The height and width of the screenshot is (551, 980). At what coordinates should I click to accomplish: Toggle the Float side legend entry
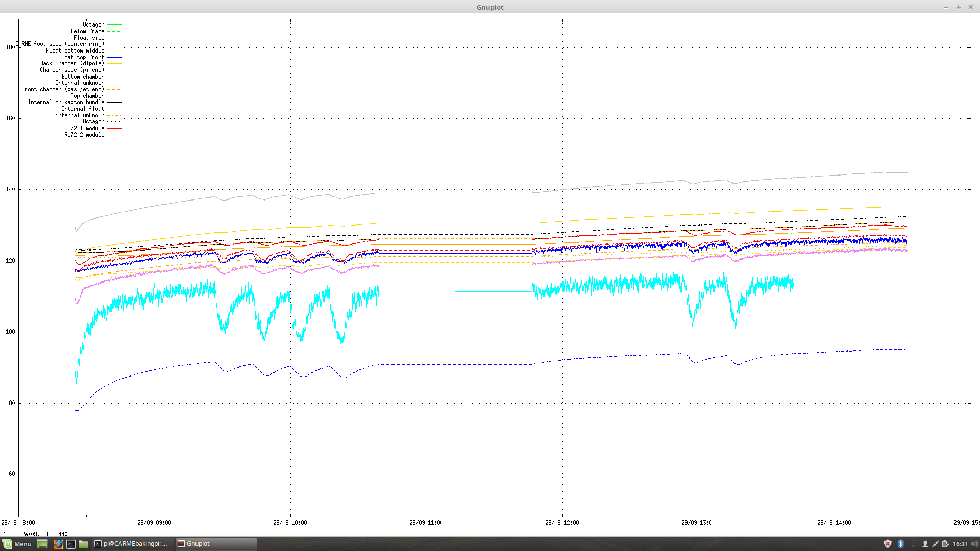88,38
